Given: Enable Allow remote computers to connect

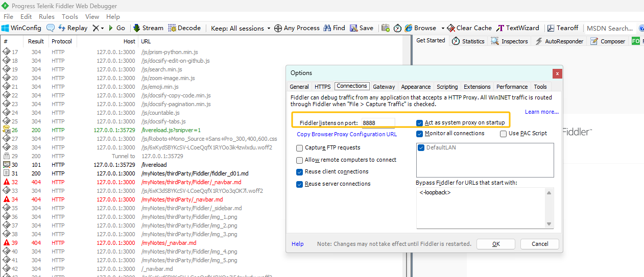Looking at the screenshot, I should tap(300, 160).
